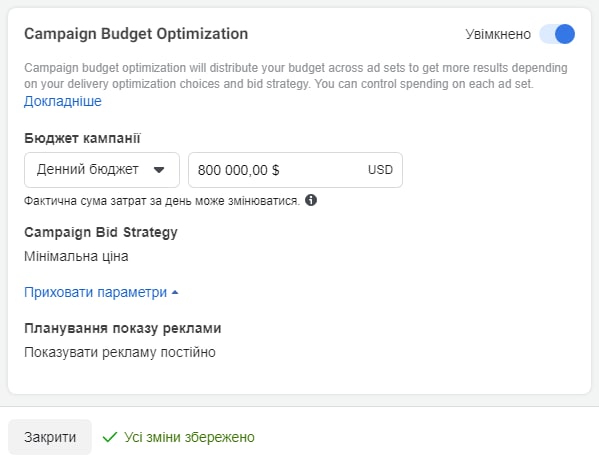Viewport: 599px width, 472px height.
Task: Click the Увімкнено label beside the switch
Action: coord(498,34)
